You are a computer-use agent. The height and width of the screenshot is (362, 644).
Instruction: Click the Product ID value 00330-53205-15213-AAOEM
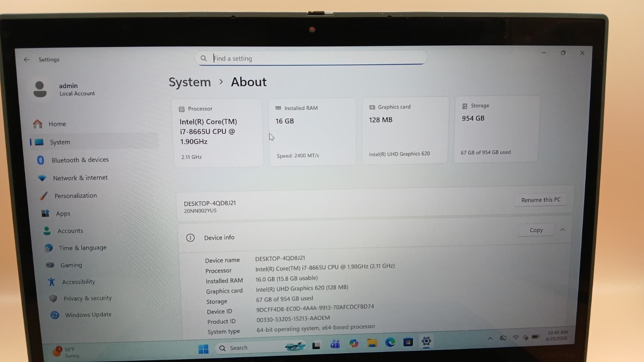[x=293, y=319]
